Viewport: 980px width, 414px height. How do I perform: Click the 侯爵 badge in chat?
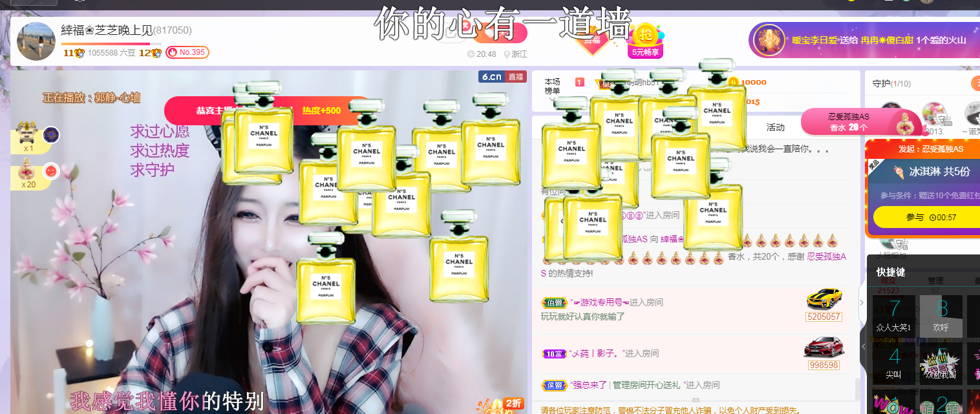[x=554, y=385]
